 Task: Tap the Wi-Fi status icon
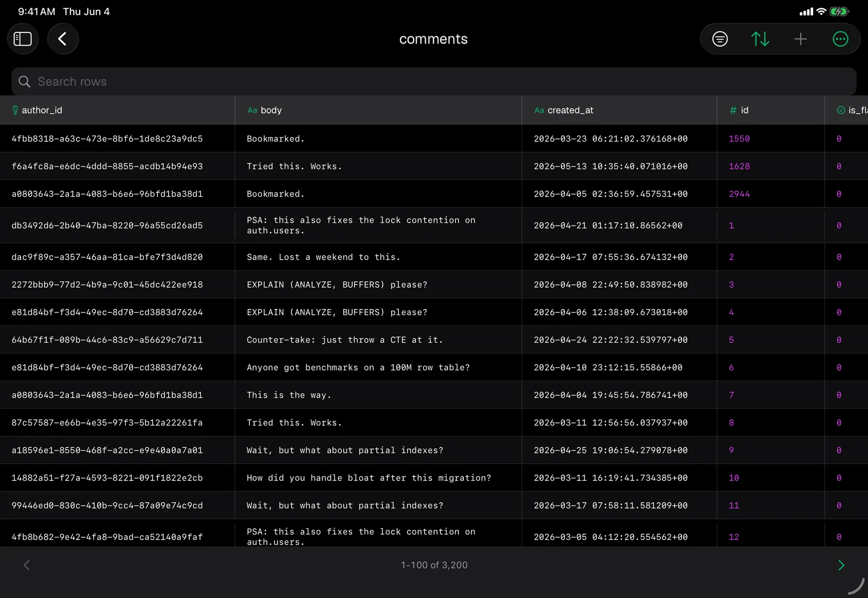821,11
